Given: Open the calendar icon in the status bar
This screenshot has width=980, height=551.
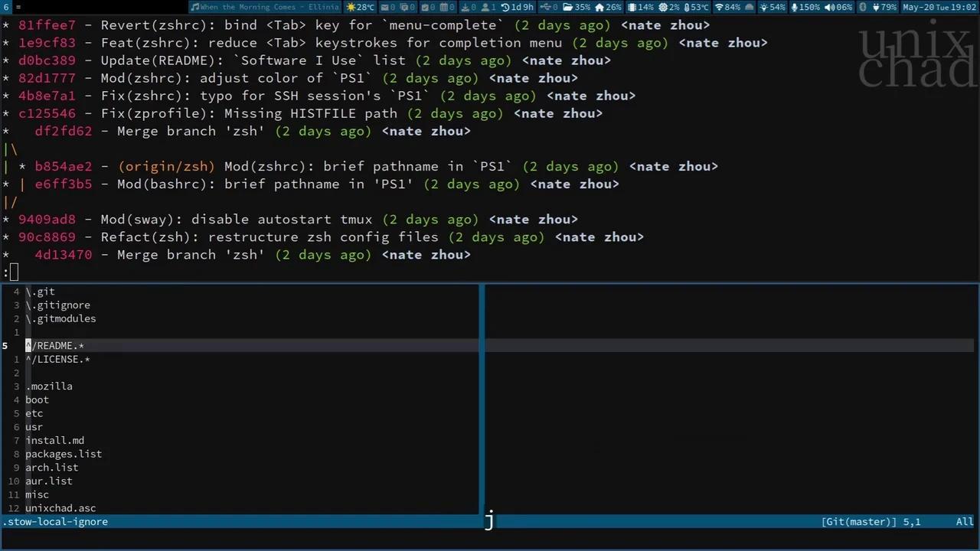Looking at the screenshot, I should click(x=444, y=7).
